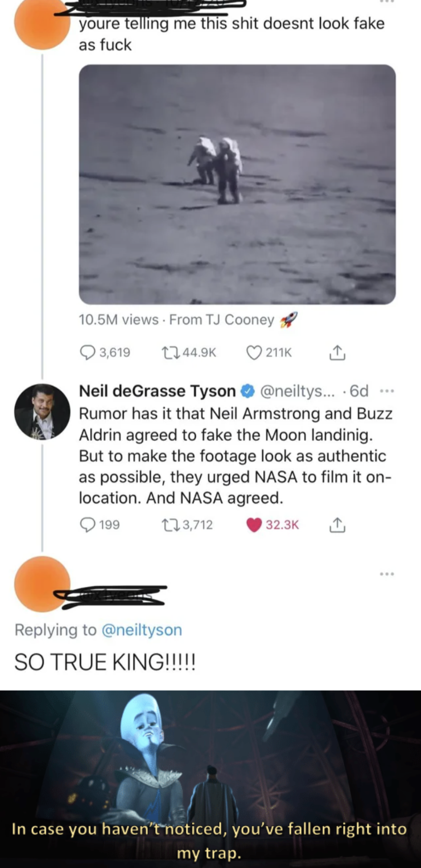421x868 pixels.
Task: Click the Neil deGrasse Tyson display name
Action: 157,391
